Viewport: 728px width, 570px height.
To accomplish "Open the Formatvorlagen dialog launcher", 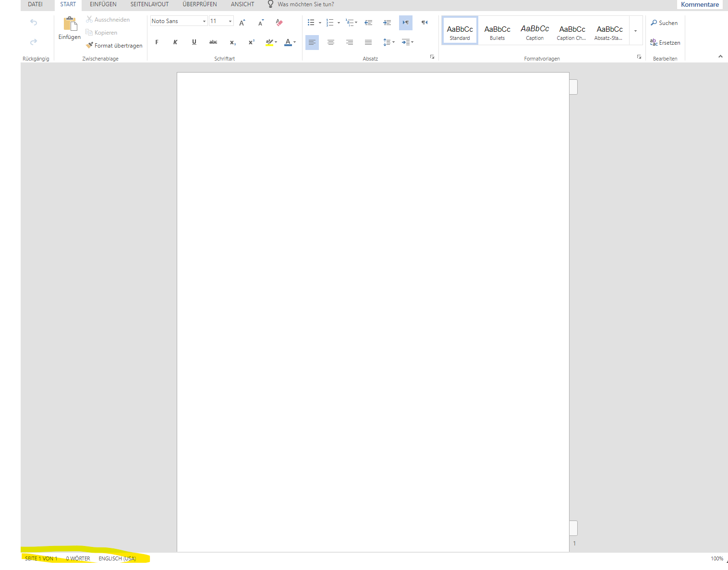I will [639, 57].
